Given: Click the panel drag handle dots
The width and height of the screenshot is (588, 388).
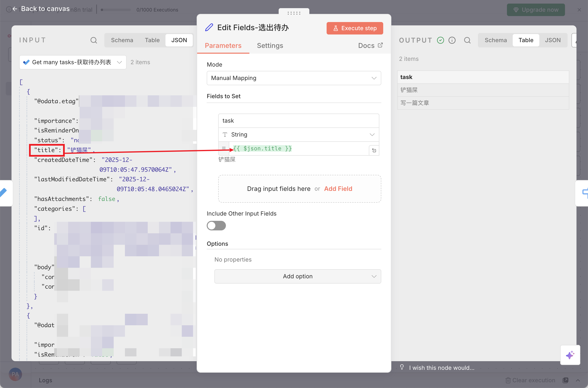Looking at the screenshot, I should point(294,13).
